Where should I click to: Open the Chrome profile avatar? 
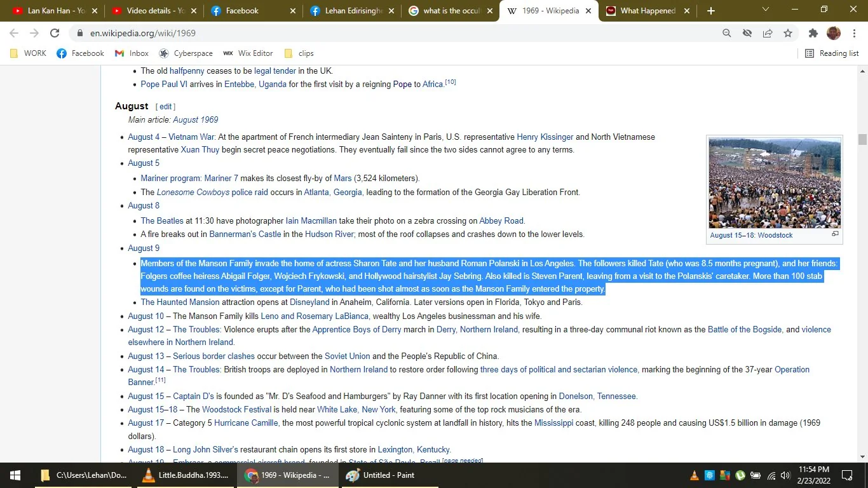[x=834, y=33]
